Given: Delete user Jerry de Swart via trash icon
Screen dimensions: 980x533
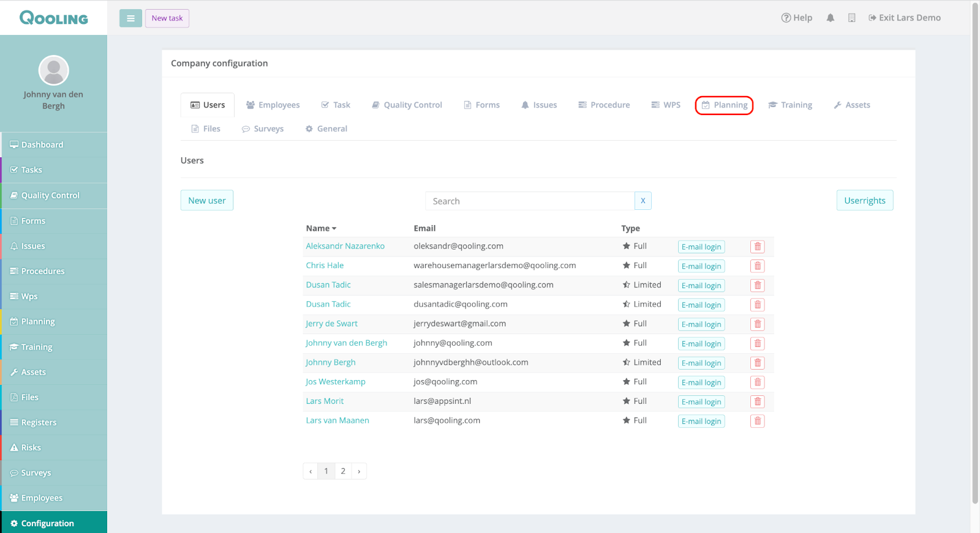Looking at the screenshot, I should coord(758,324).
